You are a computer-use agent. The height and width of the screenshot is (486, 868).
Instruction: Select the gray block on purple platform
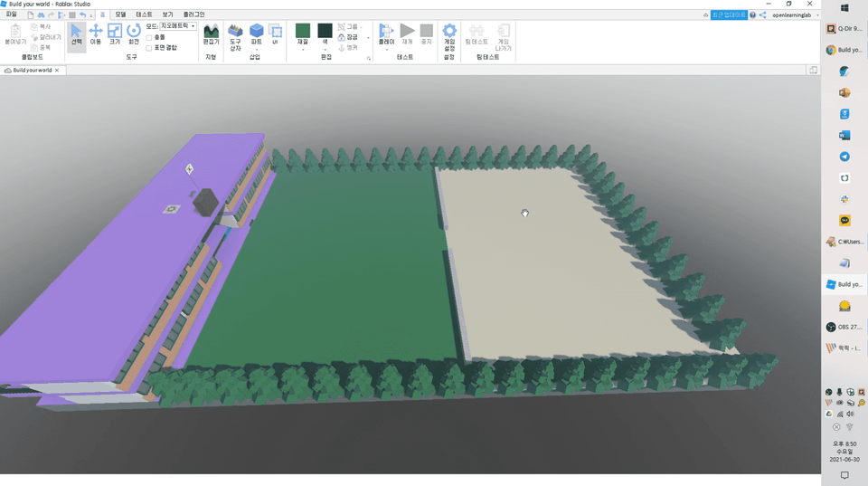pos(205,202)
